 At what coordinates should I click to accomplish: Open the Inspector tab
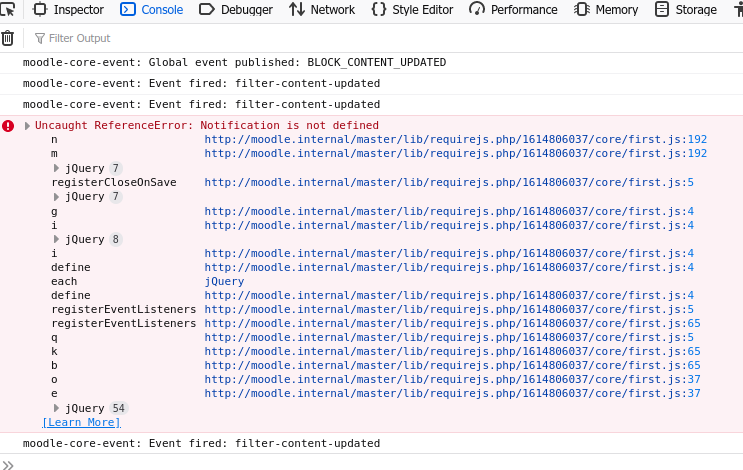68,9
